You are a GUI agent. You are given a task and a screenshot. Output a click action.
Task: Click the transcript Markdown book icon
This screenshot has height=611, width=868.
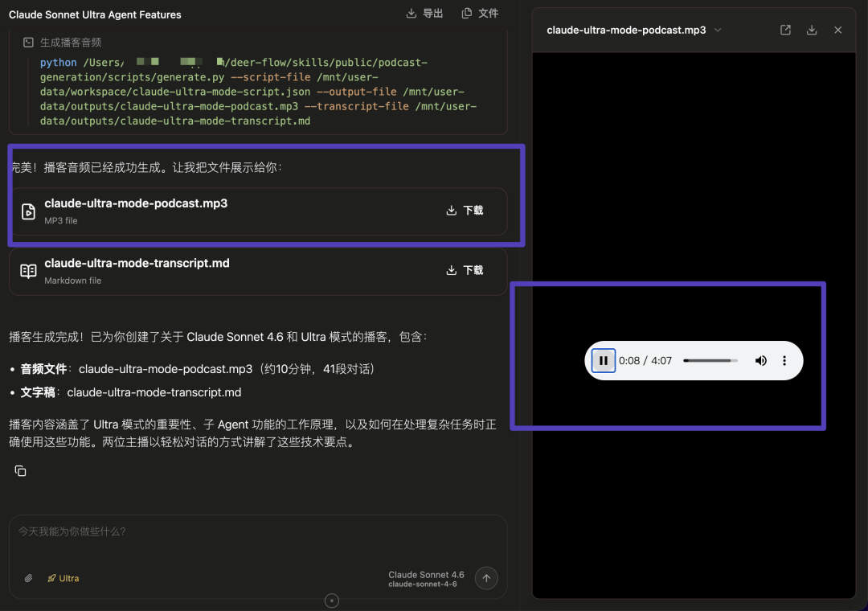pyautogui.click(x=28, y=271)
